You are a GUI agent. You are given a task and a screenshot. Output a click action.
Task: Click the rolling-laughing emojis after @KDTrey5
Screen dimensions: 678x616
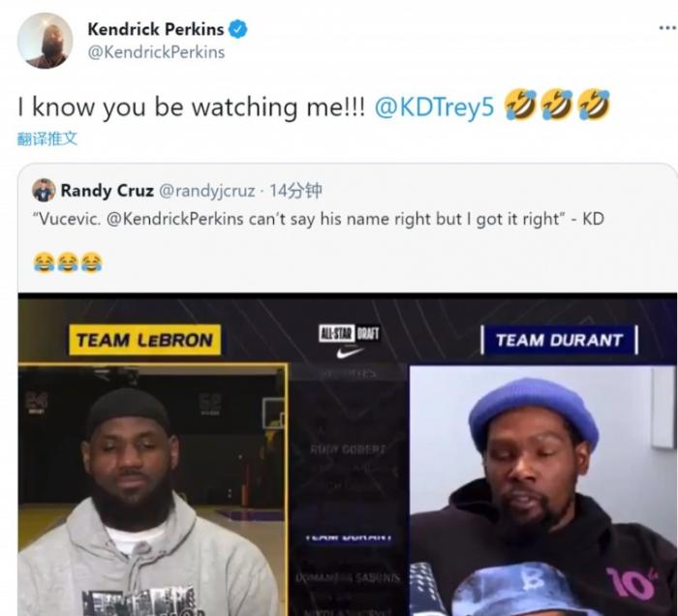point(557,105)
